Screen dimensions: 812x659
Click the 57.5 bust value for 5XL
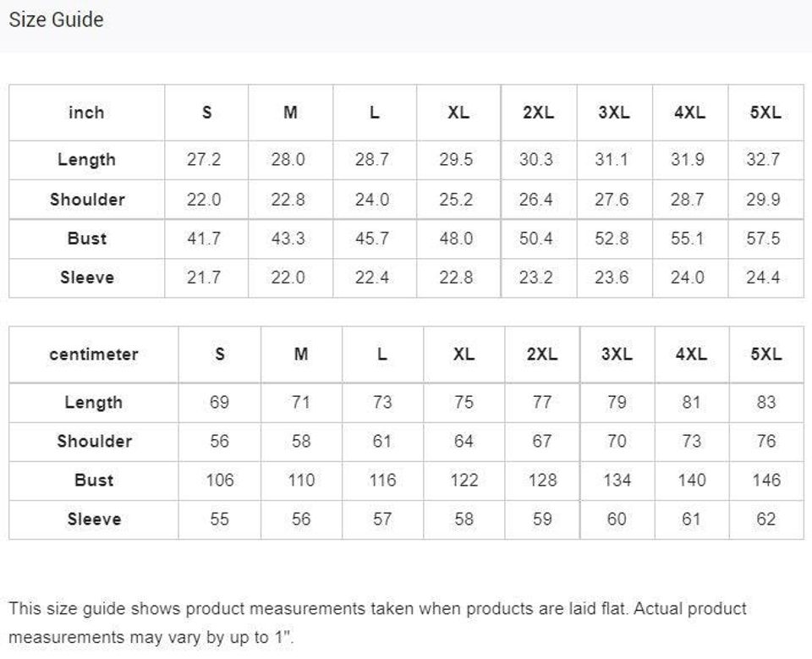pos(763,239)
